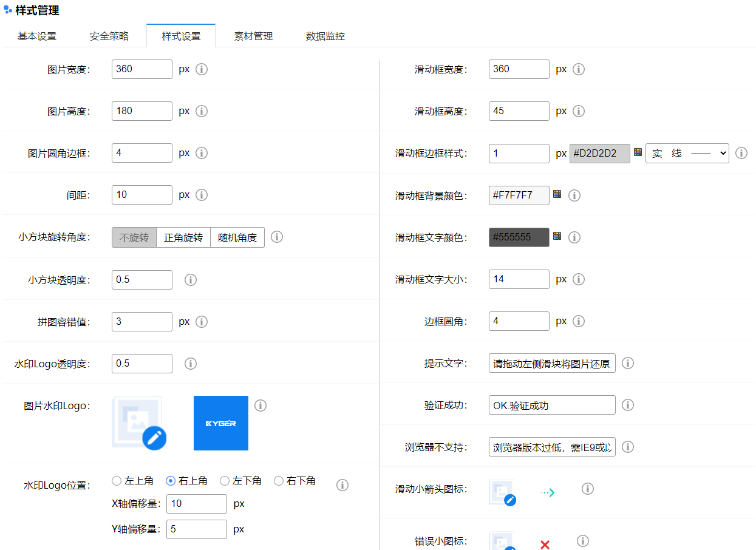This screenshot has height=550, width=756.
Task: Click the info icon beside 提示文字
Action: 628,363
